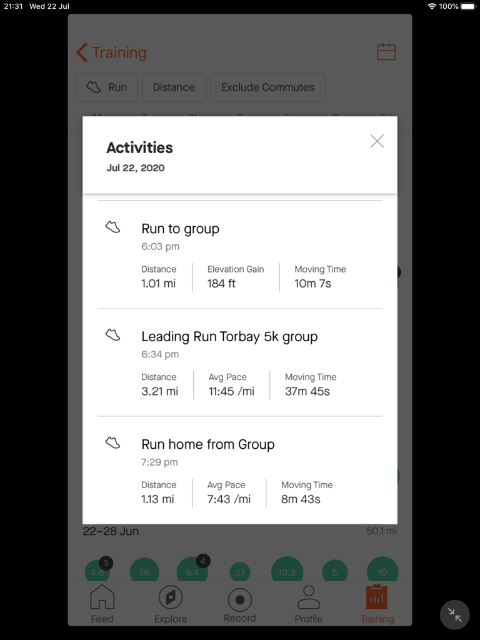This screenshot has width=480, height=640.
Task: Tap the shoe icon beside Run to group
Action: (x=113, y=227)
